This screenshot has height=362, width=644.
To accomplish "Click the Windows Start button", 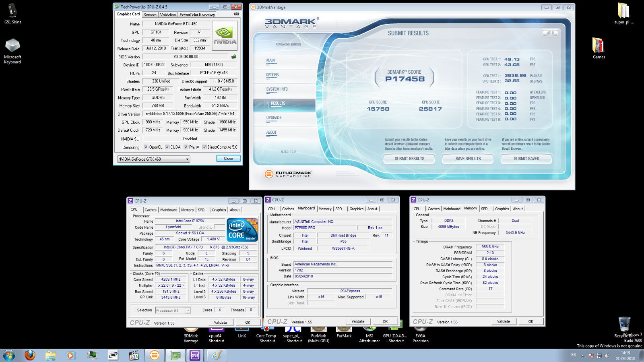I will [x=9, y=355].
